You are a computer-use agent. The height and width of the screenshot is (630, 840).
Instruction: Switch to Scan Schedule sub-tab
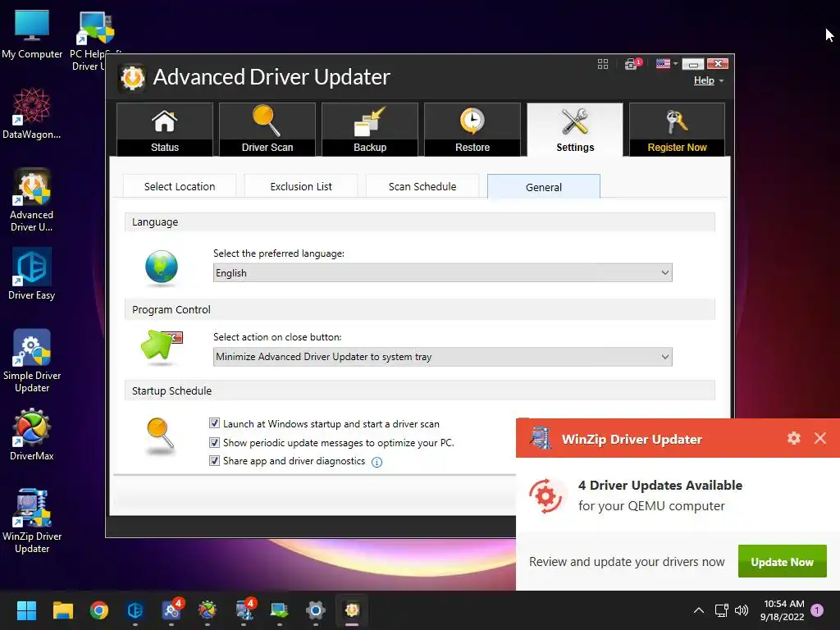(x=422, y=186)
